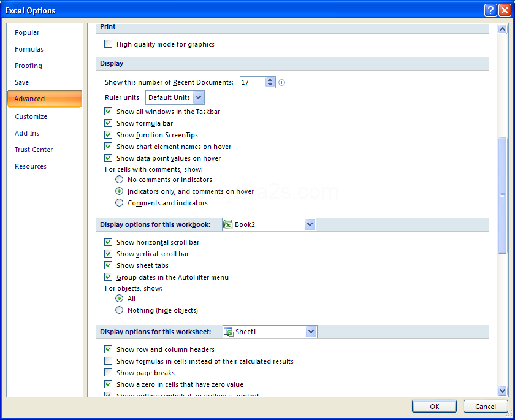The image size is (515, 420).
Task: Click the scrollbar down arrow
Action: pos(503,391)
